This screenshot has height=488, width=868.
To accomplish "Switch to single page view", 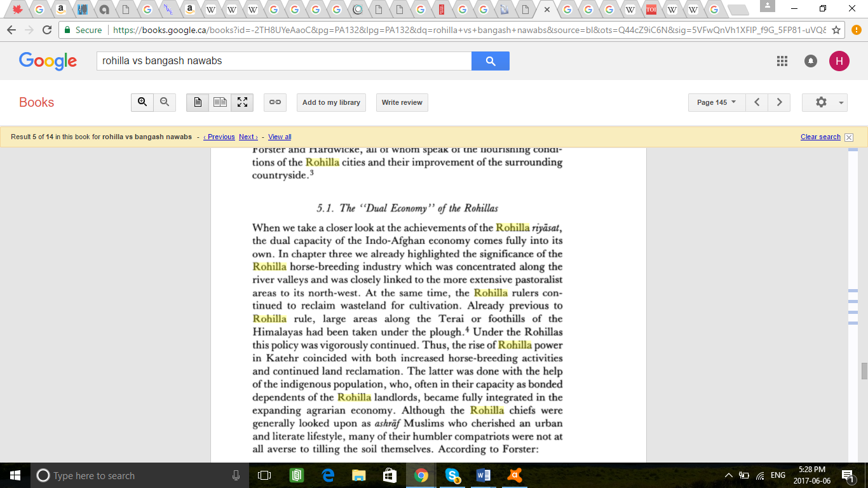I will [198, 102].
